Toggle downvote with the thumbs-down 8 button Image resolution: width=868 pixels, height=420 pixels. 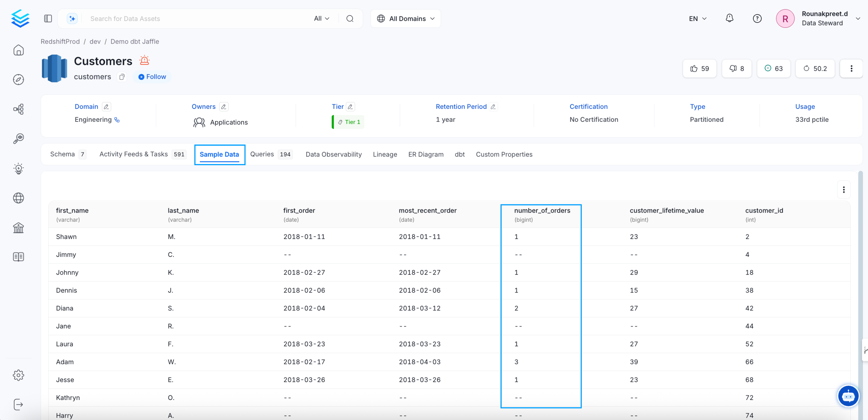pos(736,68)
